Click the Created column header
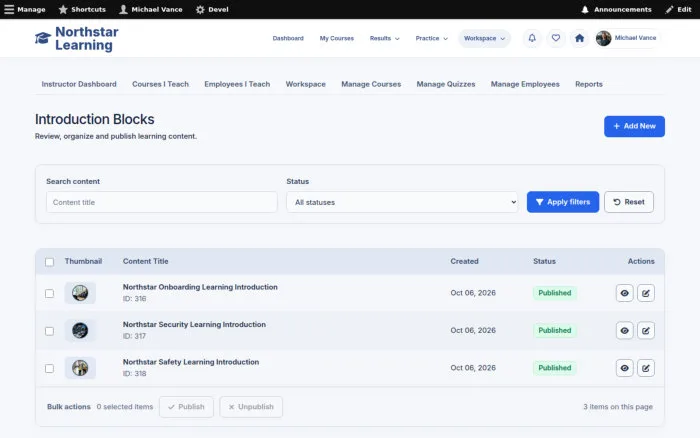The image size is (700, 438). tap(464, 261)
